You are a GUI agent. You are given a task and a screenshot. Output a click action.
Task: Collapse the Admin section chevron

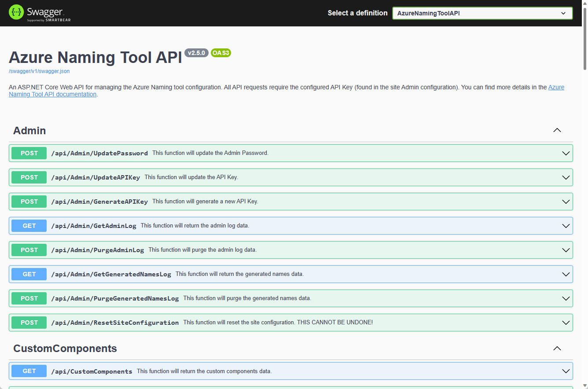[557, 130]
